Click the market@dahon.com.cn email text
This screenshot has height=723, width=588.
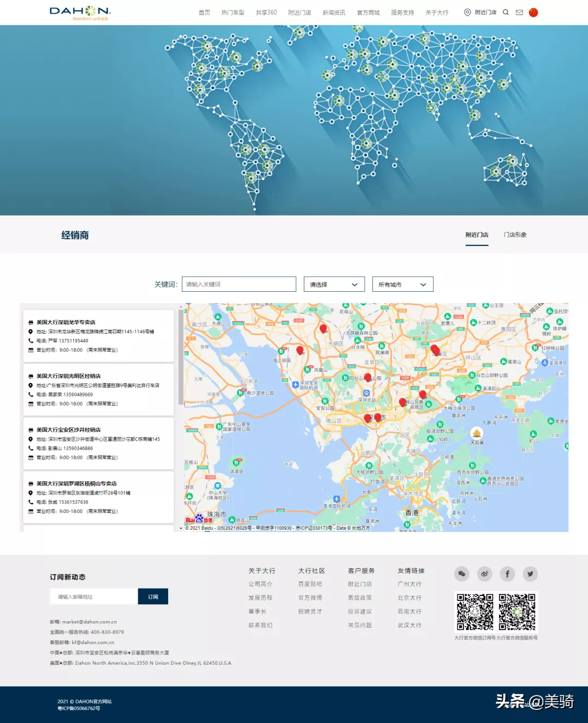click(88, 622)
